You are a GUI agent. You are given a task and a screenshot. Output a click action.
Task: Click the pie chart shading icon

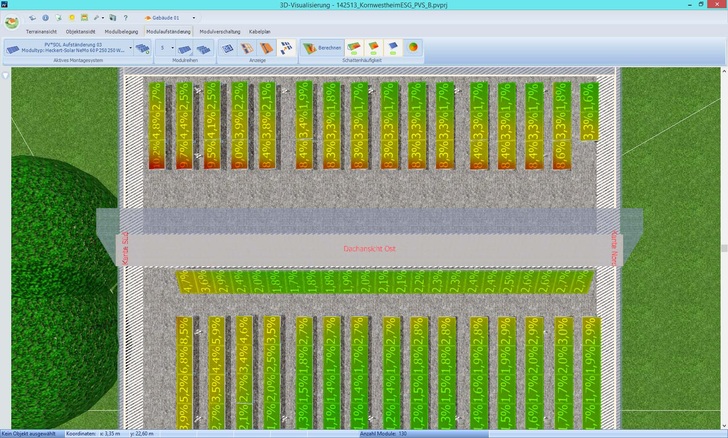pyautogui.click(x=412, y=48)
